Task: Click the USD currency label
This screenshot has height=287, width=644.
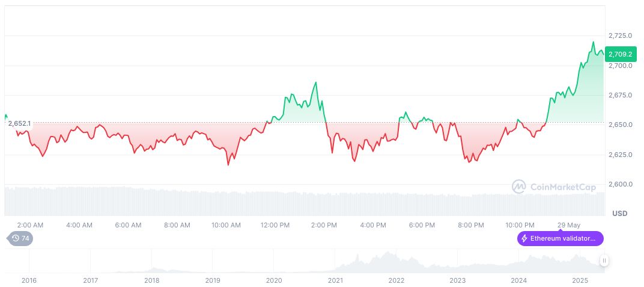Action: point(619,214)
